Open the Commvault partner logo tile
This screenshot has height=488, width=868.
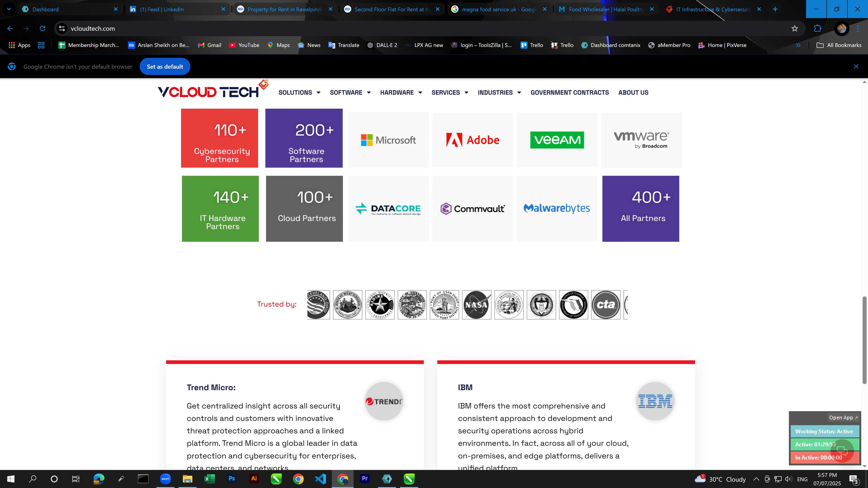click(x=472, y=209)
